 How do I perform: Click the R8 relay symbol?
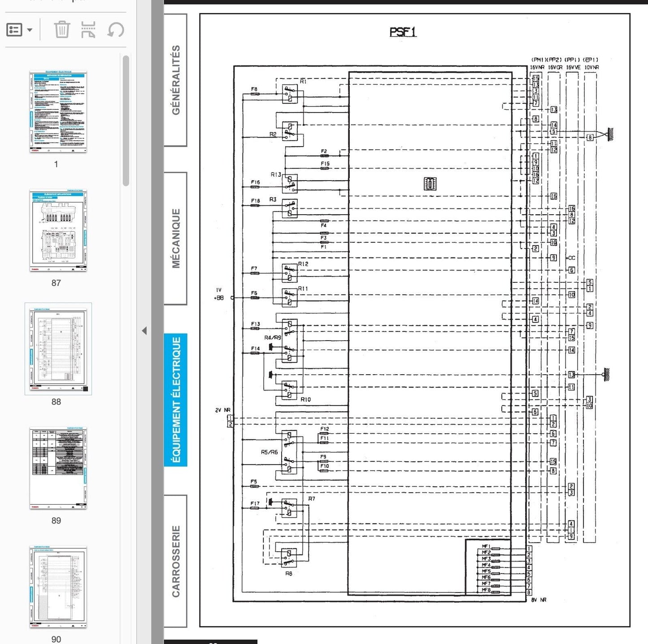pos(289,558)
